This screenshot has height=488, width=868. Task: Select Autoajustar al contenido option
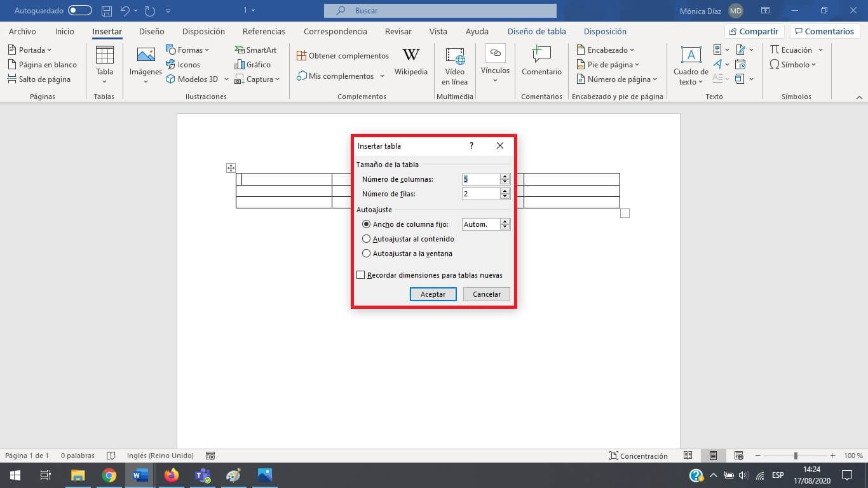(x=408, y=239)
